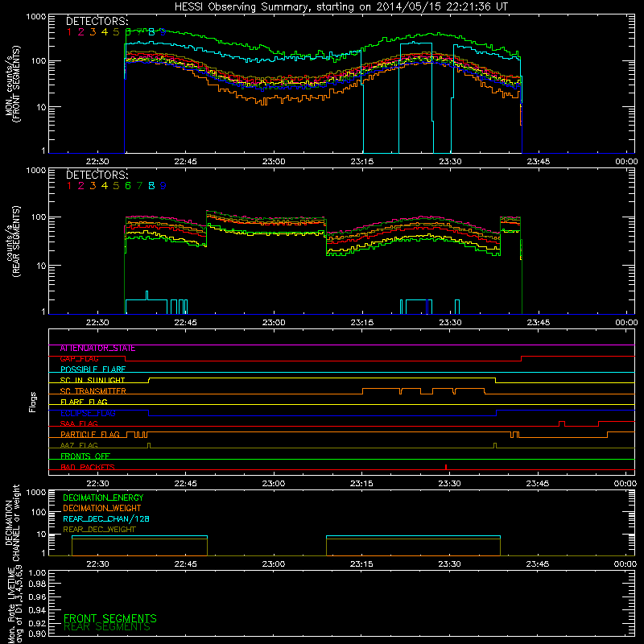This screenshot has height=644, width=644.
Task: Click the DECIMATION_ENERGY legend entry
Action: click(103, 497)
